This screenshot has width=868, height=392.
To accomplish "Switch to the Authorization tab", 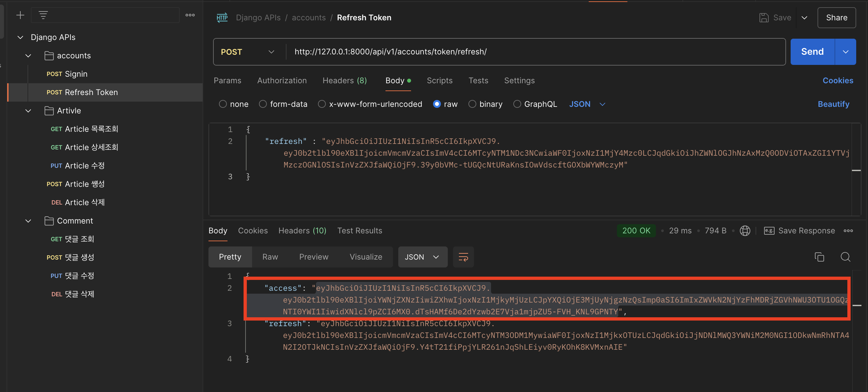I will tap(282, 81).
